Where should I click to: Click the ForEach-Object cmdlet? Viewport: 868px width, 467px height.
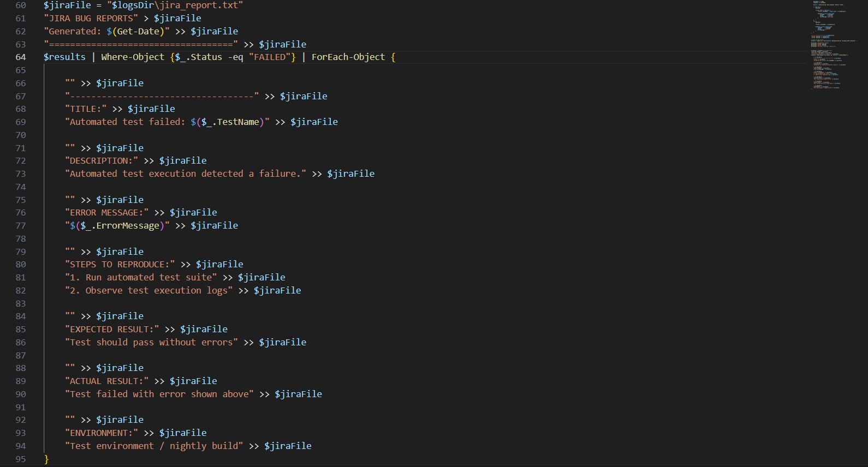point(348,57)
